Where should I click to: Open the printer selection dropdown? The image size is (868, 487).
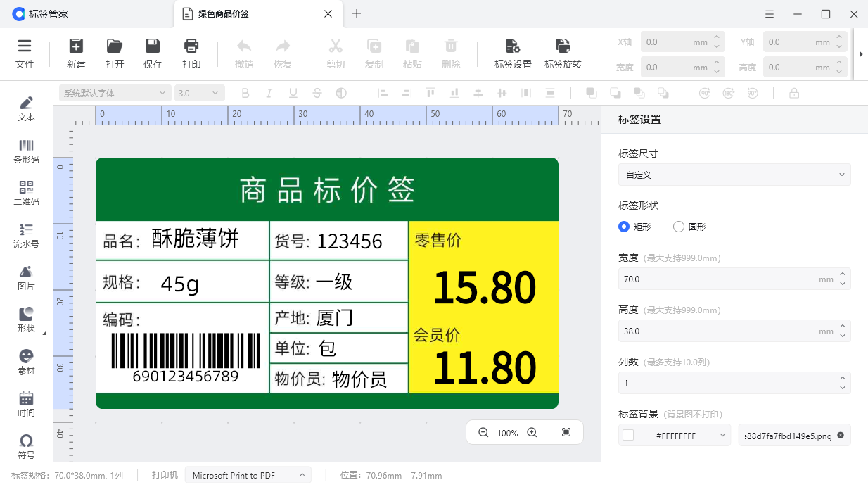(248, 474)
